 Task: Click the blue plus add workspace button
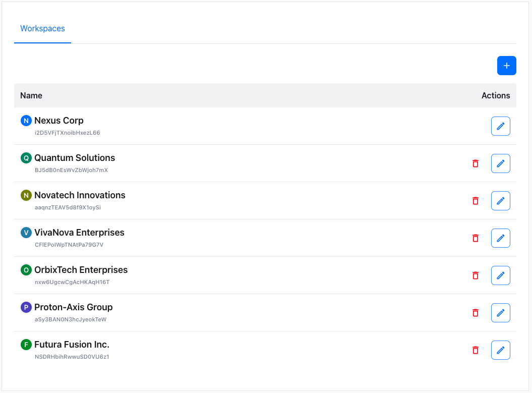506,66
